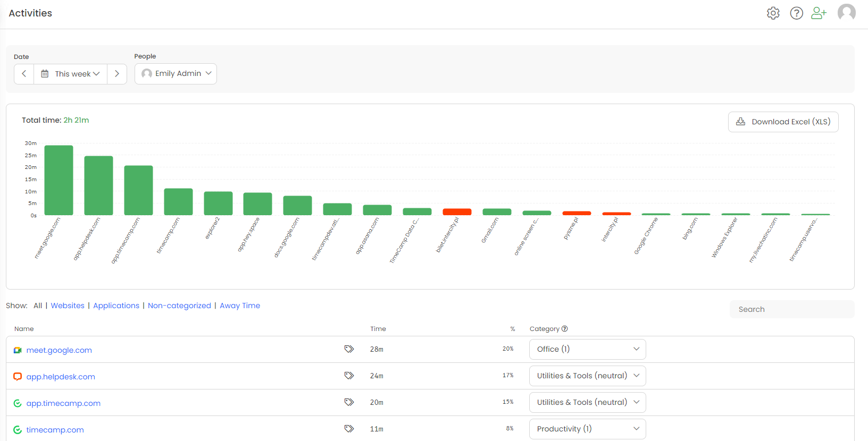Click the tag icon for app.timecamp.com
Screen dimensions: 868x441
click(x=349, y=402)
